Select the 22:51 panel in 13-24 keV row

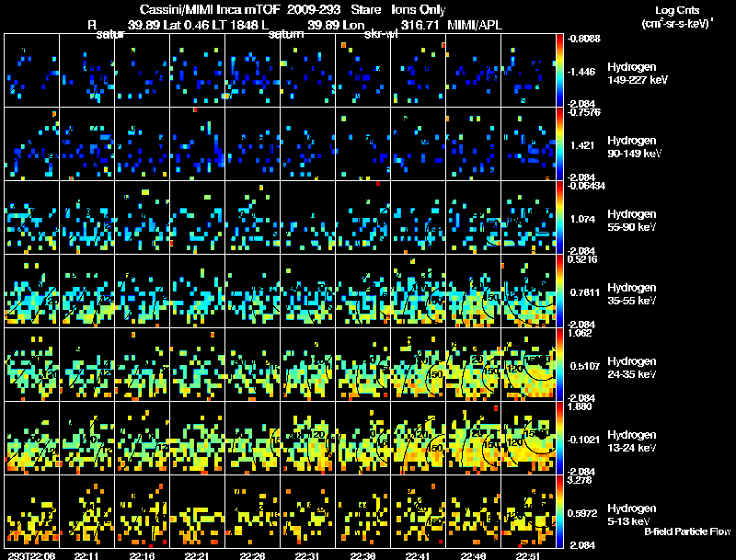click(x=528, y=439)
